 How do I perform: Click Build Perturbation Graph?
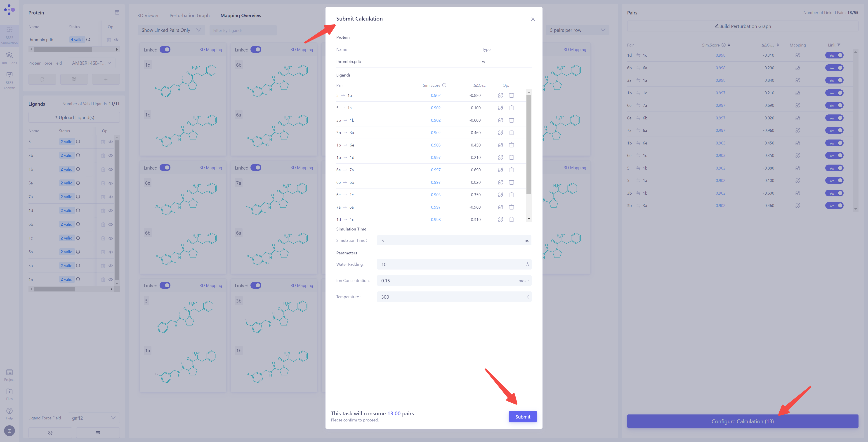coord(743,26)
